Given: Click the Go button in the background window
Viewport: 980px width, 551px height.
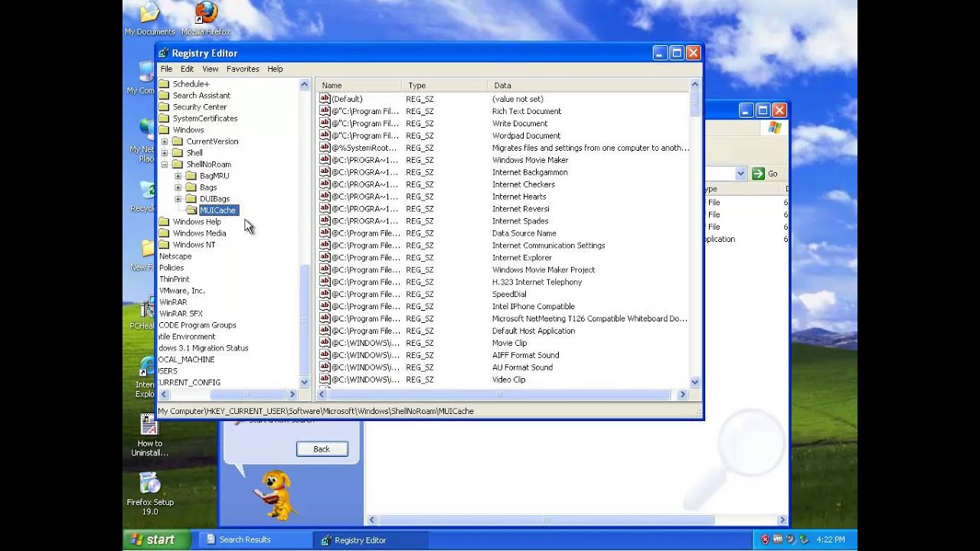Looking at the screenshot, I should tap(765, 174).
